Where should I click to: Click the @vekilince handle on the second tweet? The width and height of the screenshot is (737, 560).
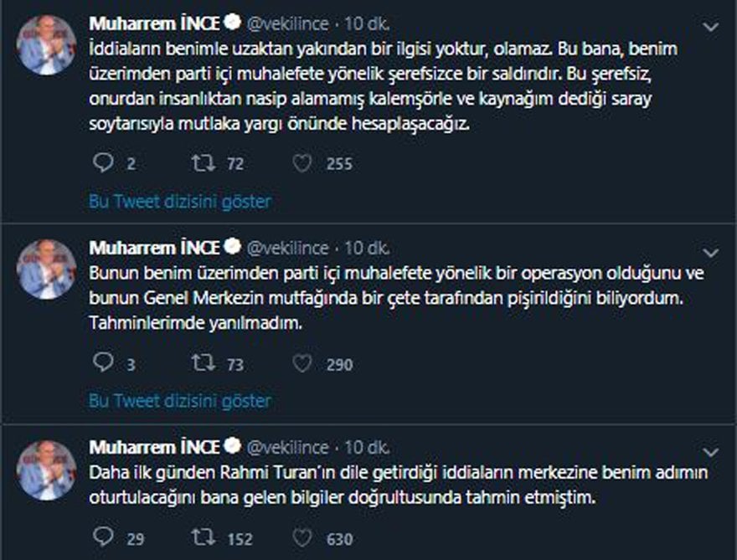(286, 248)
